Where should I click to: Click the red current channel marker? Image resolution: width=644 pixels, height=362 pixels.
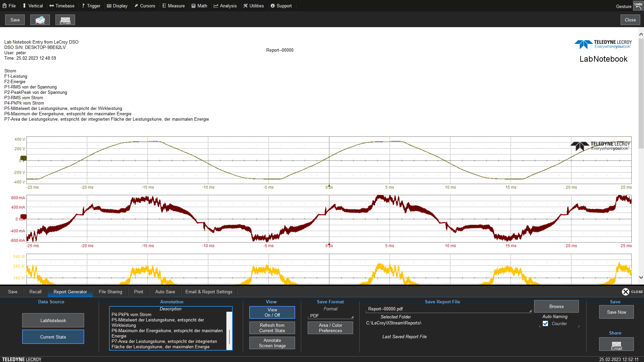pos(23,217)
